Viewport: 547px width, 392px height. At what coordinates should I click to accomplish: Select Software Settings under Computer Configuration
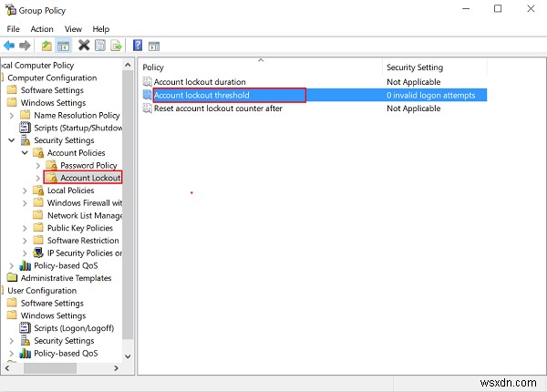[x=52, y=90]
